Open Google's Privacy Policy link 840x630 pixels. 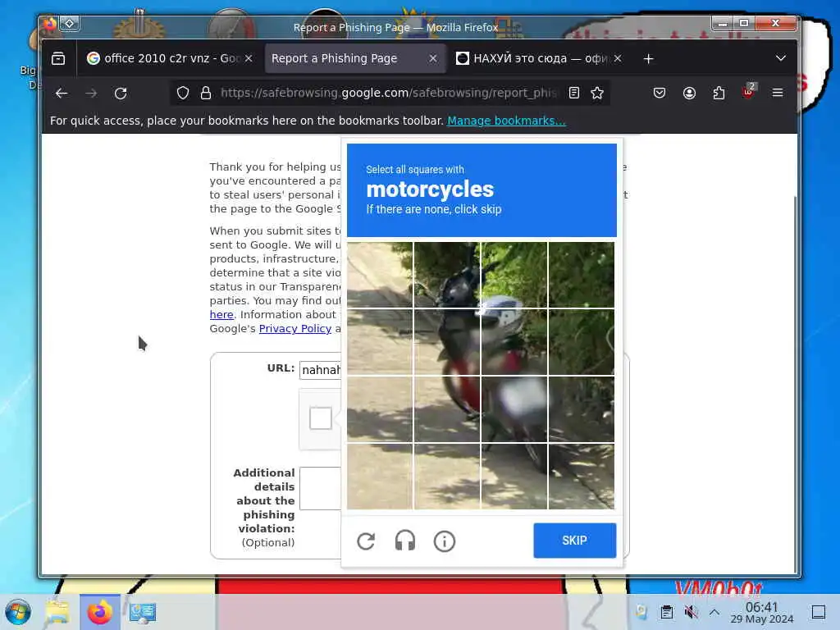295,328
